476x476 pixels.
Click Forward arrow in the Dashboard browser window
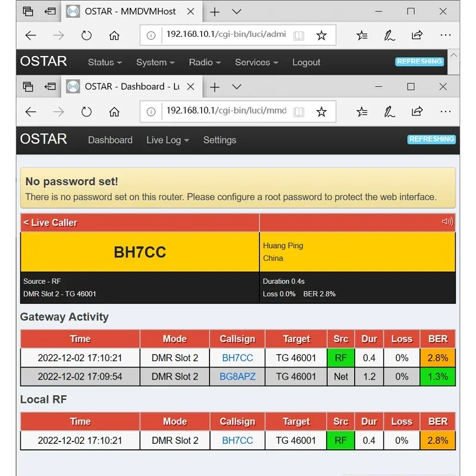click(x=58, y=112)
